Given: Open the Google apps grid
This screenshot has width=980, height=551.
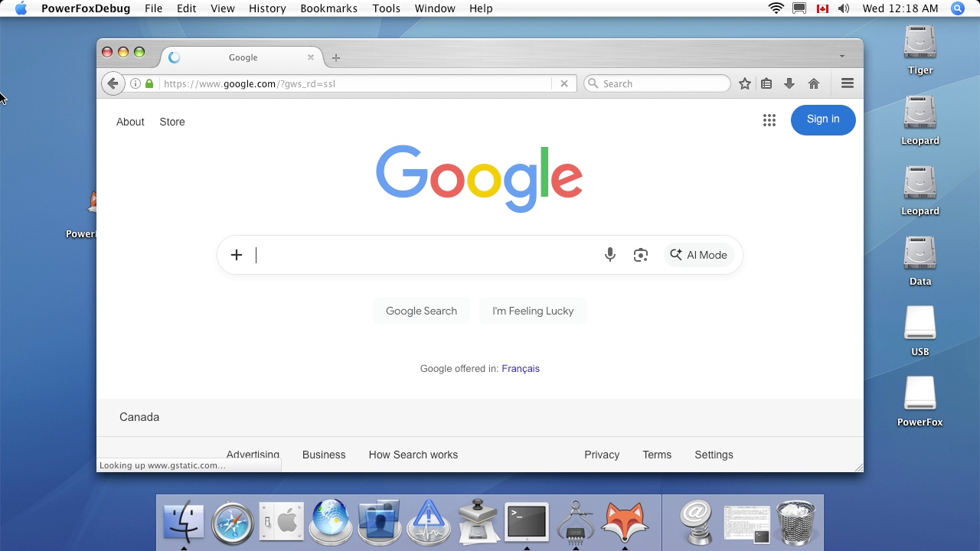Looking at the screenshot, I should 769,120.
